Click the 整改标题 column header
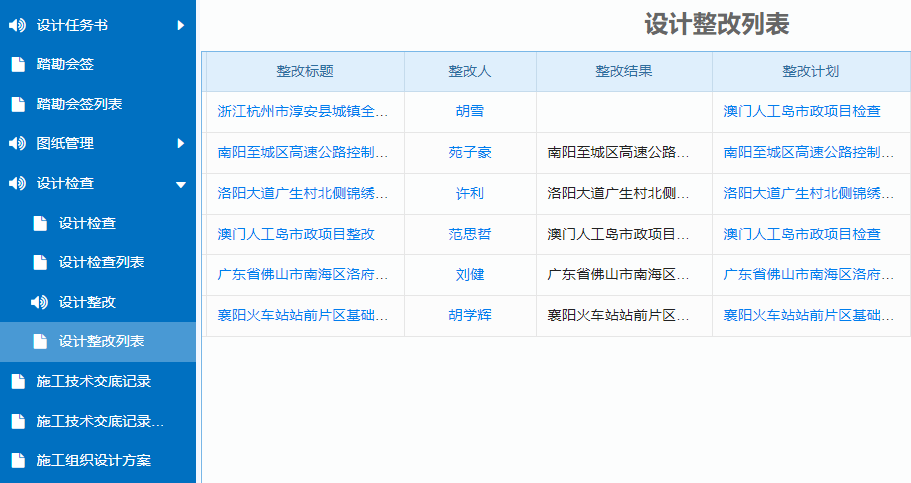911x483 pixels. (305, 71)
